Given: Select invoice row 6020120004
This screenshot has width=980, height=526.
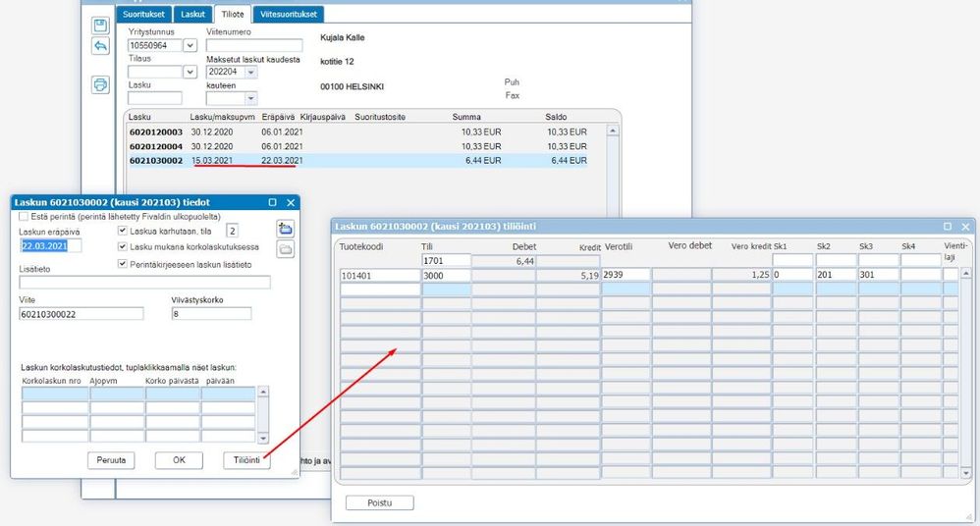Looking at the screenshot, I should [357, 146].
